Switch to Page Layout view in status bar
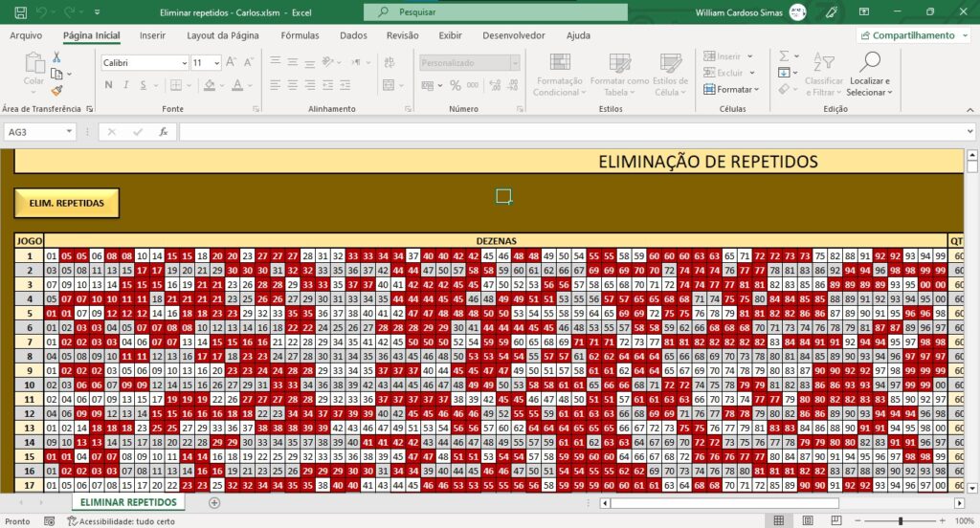The image size is (980, 528). pos(808,520)
